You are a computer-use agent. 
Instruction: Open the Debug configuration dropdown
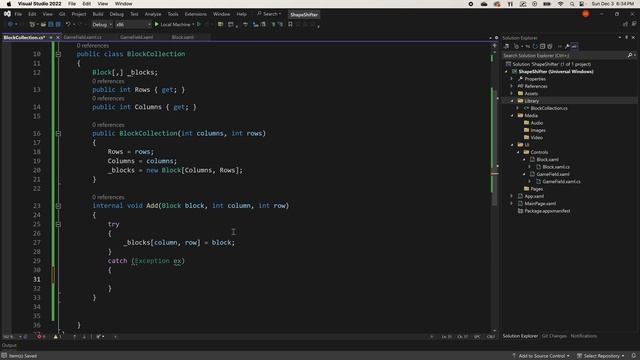[102, 24]
